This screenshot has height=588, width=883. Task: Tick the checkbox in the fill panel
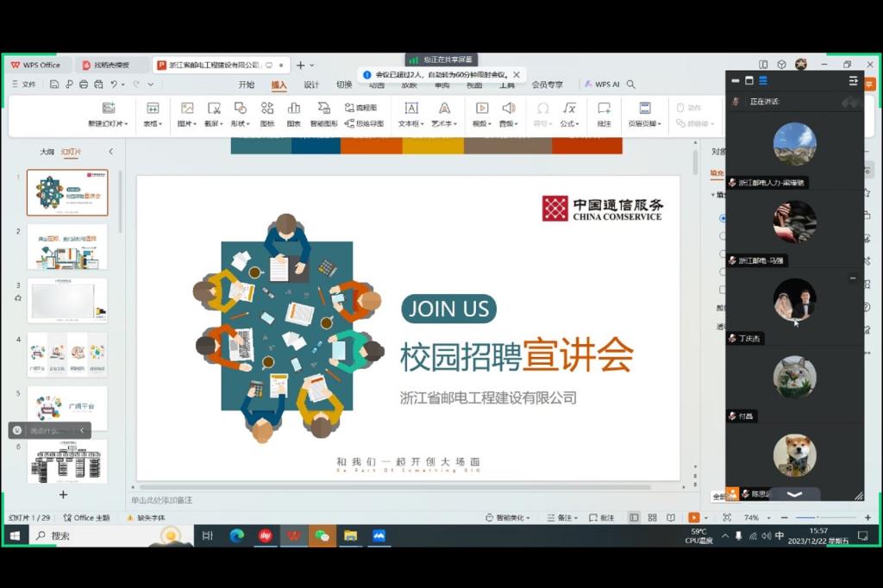pos(723,290)
